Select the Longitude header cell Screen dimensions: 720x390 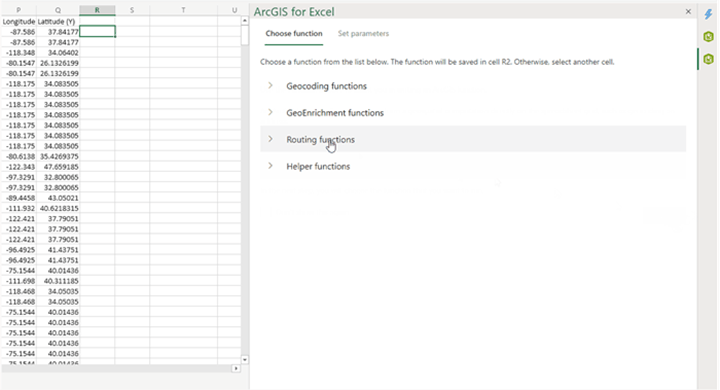pos(18,22)
